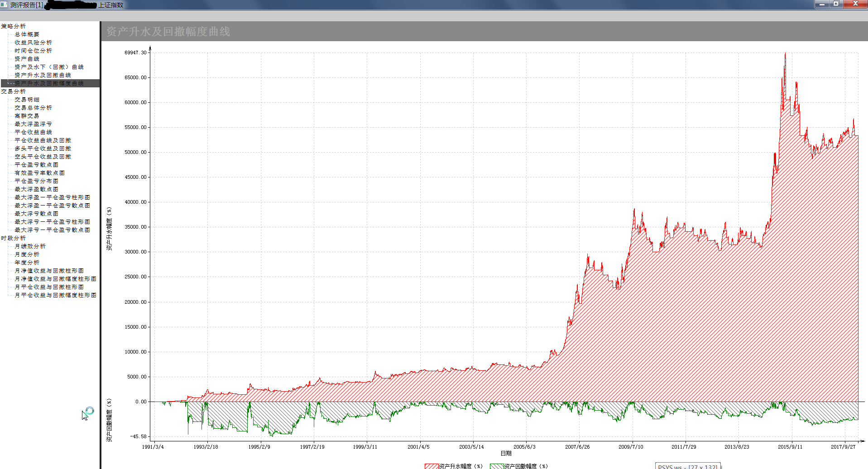The image size is (868, 469).
Task: Show 月净值收益与回撤柱形图
Action: click(x=49, y=271)
